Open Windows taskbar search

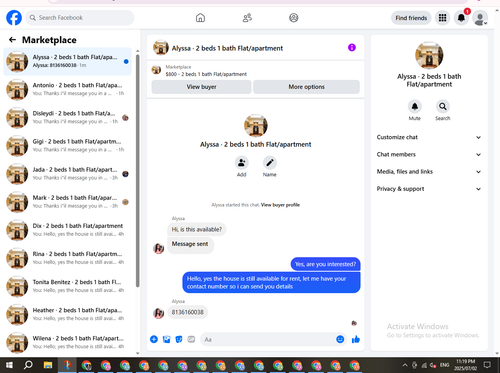tap(28, 365)
